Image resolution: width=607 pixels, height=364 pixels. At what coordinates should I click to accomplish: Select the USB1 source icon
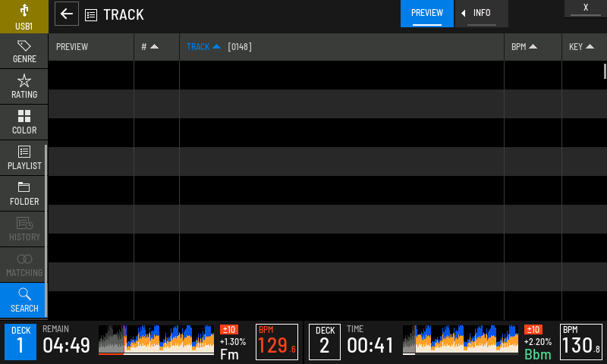24,17
